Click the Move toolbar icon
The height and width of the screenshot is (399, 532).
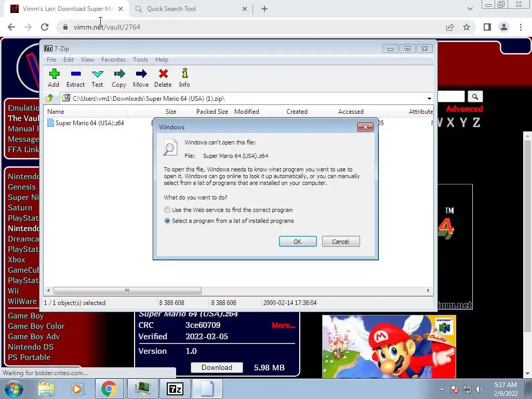point(141,78)
